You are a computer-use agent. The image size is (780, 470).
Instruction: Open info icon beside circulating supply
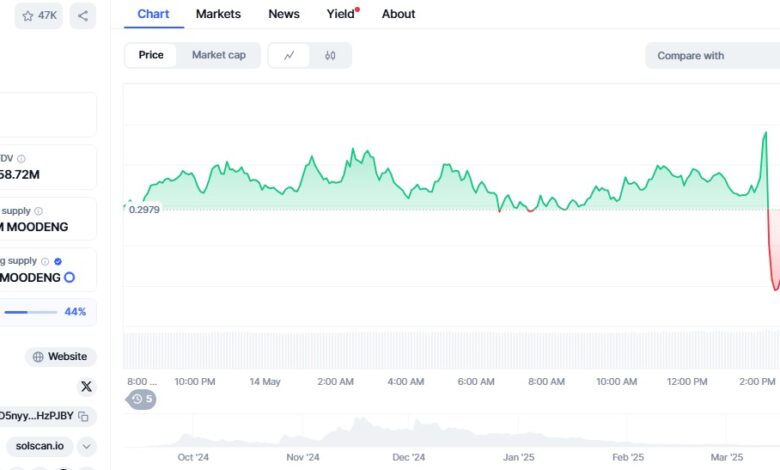pyautogui.click(x=45, y=261)
